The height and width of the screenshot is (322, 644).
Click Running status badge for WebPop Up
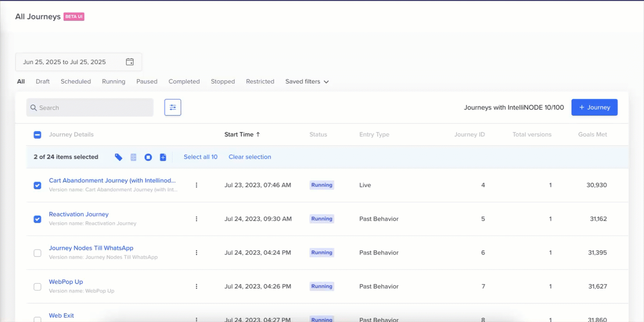(322, 286)
